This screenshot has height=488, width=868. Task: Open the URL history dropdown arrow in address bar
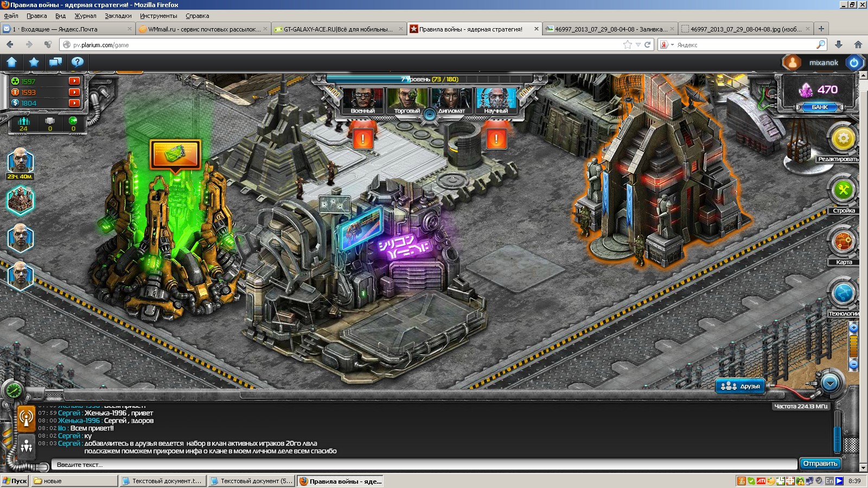pos(638,44)
